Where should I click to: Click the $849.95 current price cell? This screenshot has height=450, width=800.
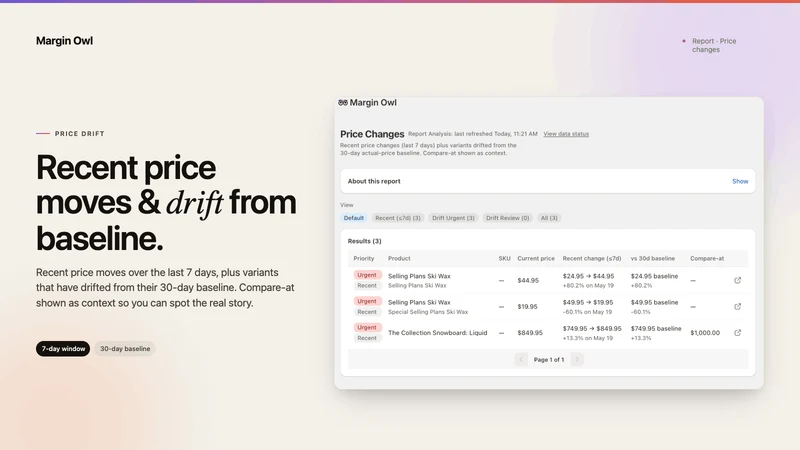tap(530, 333)
